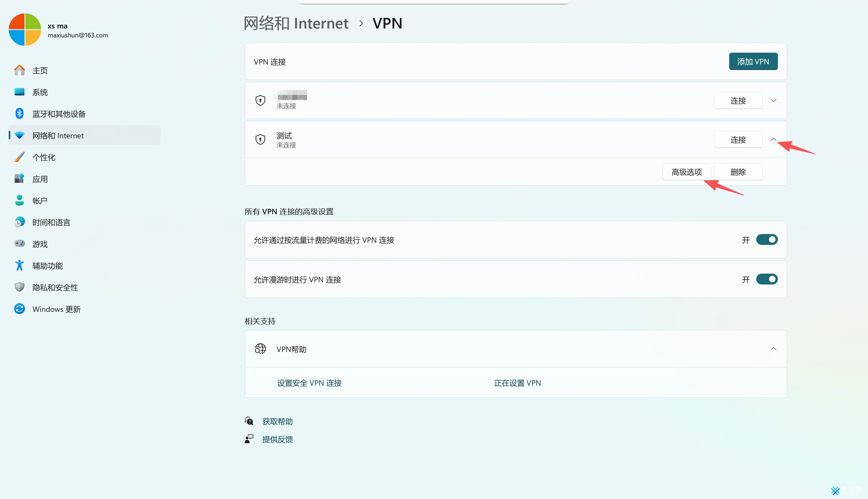This screenshot has width=868, height=499.
Task: Click the 网络和 Internet breadcrumb
Action: [296, 23]
